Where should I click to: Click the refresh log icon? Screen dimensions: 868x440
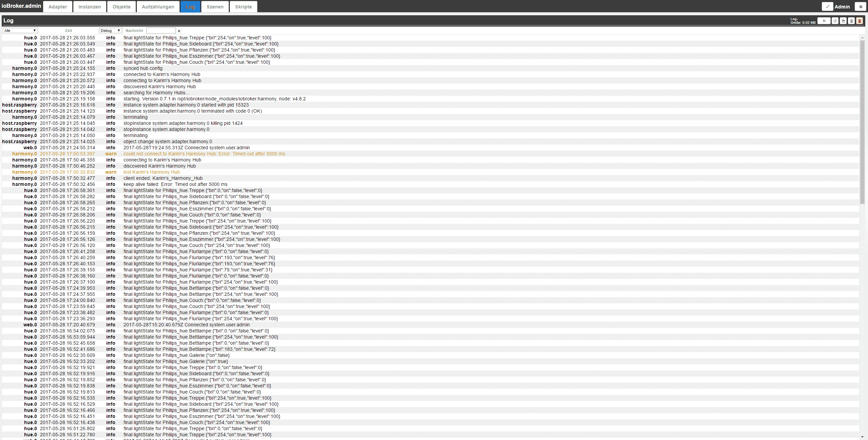pos(835,21)
